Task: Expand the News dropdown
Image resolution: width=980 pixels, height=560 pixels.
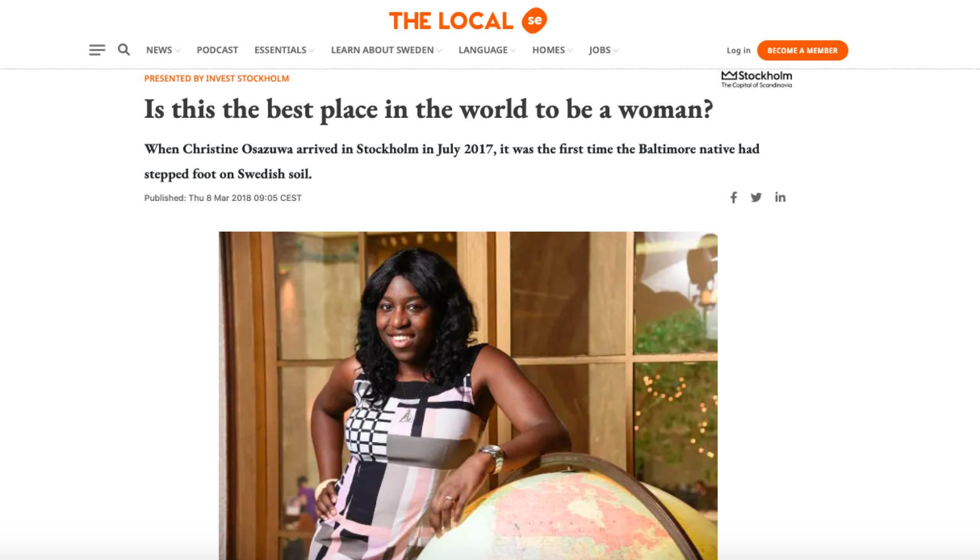Action: point(163,50)
